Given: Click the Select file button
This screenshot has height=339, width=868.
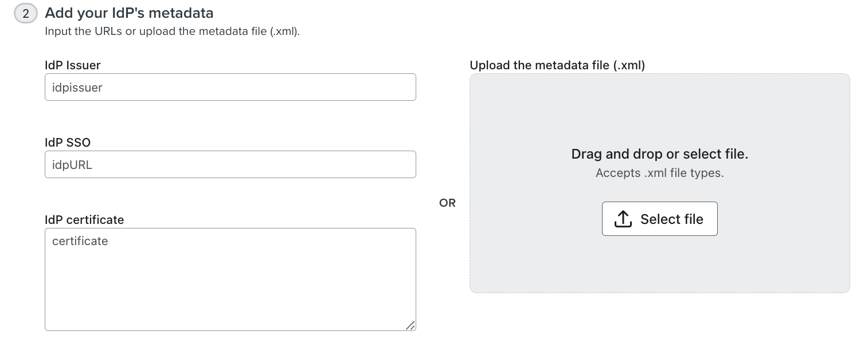Looking at the screenshot, I should click(x=659, y=218).
